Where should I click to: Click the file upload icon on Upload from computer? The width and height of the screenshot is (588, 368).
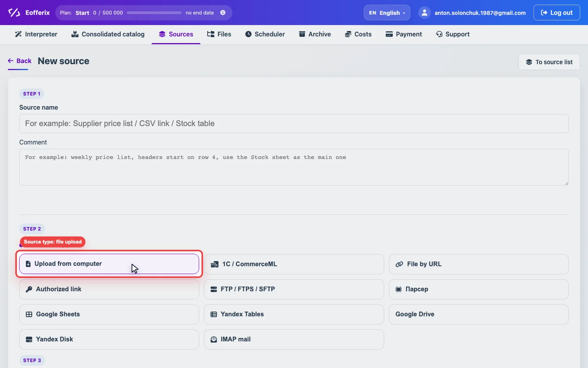tap(28, 264)
